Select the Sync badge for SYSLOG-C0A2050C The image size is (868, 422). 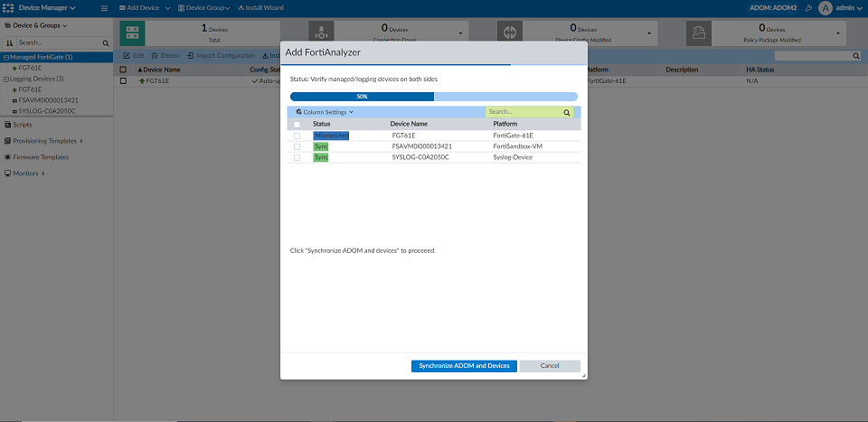(320, 157)
